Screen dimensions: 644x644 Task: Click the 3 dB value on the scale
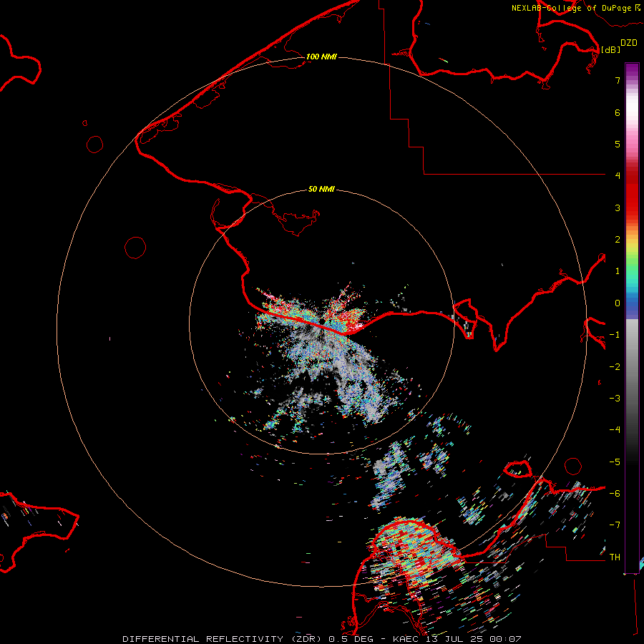(618, 208)
